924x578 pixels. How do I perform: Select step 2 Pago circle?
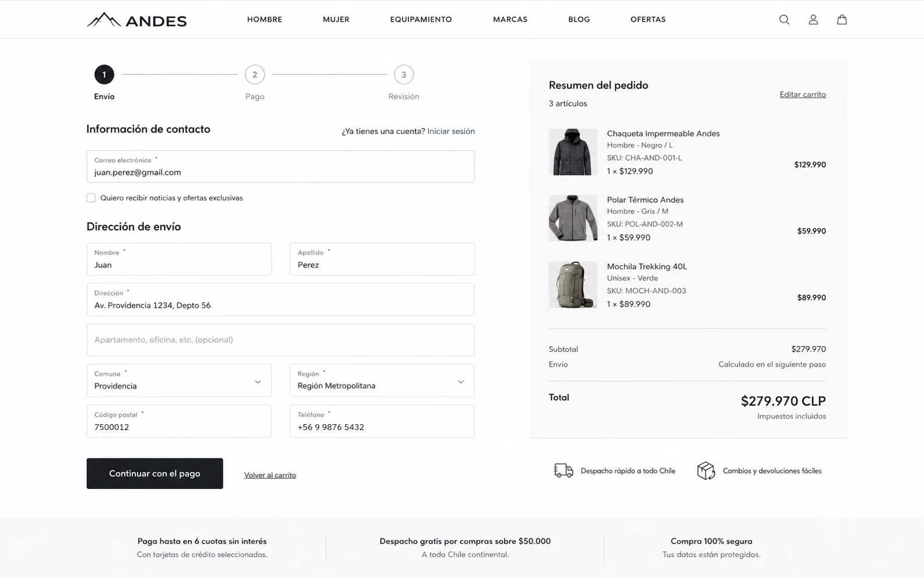[255, 75]
